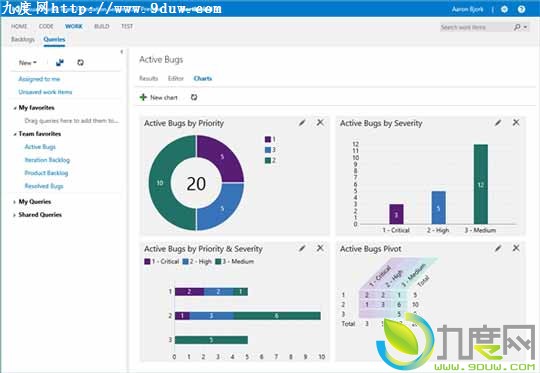Click green legend swatch for priority 2
Viewport: 540px width, 373px height.
[268, 160]
